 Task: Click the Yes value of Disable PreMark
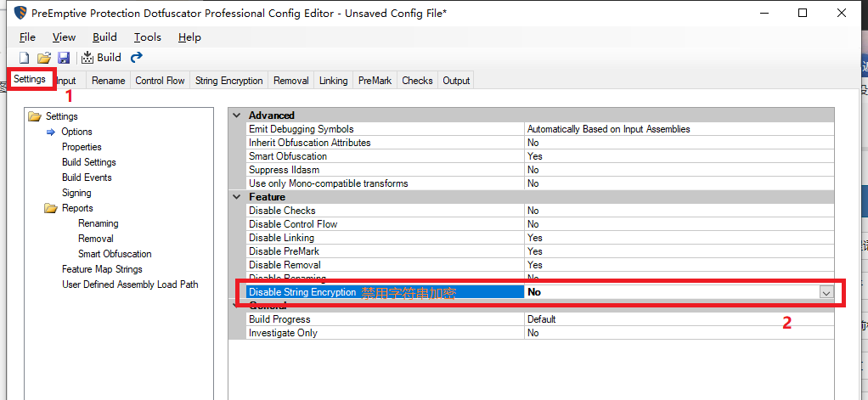(x=535, y=251)
